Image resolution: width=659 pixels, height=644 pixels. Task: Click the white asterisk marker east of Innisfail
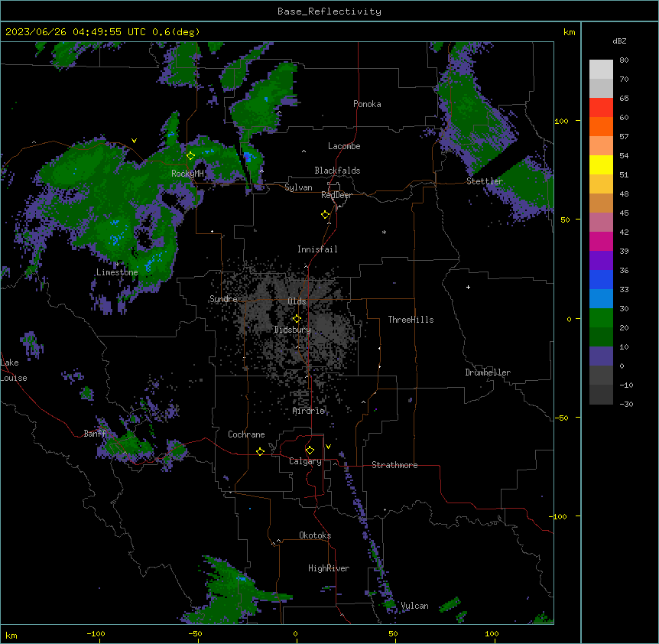pyautogui.click(x=384, y=232)
